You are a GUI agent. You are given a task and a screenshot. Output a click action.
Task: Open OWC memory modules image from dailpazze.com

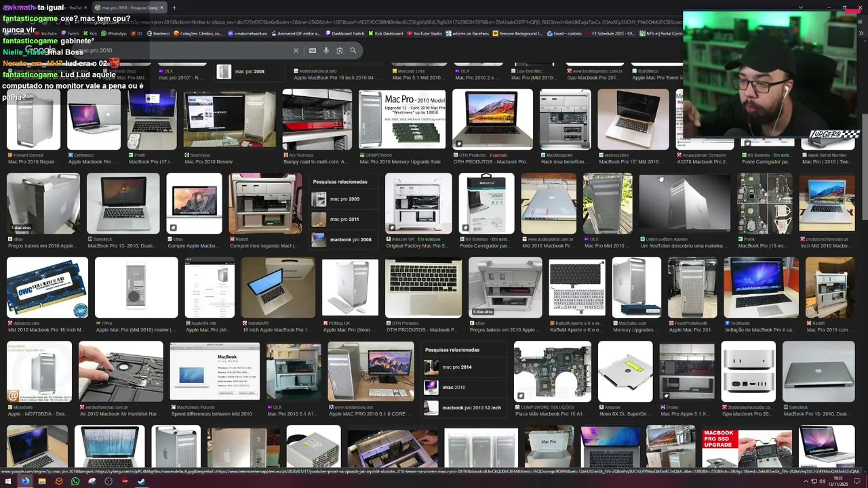tap(47, 288)
